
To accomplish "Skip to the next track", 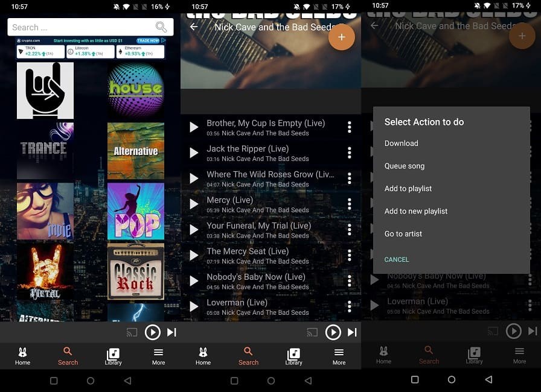I will pyautogui.click(x=172, y=332).
